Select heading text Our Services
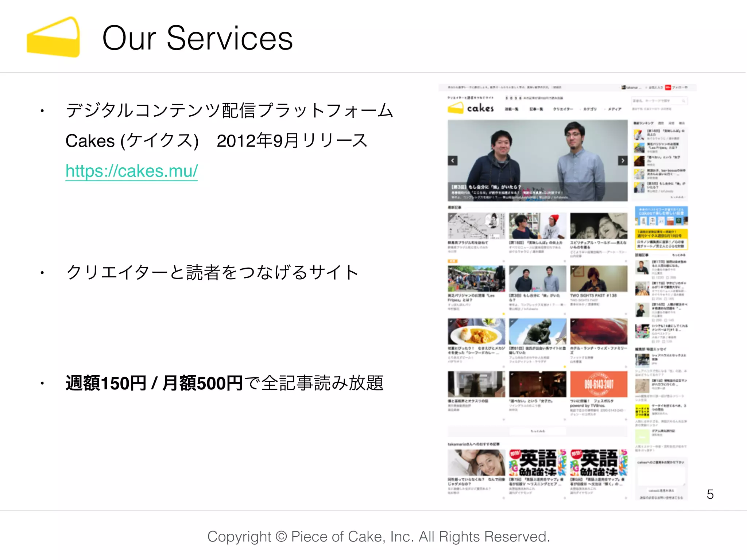The width and height of the screenshot is (747, 560). point(197,38)
